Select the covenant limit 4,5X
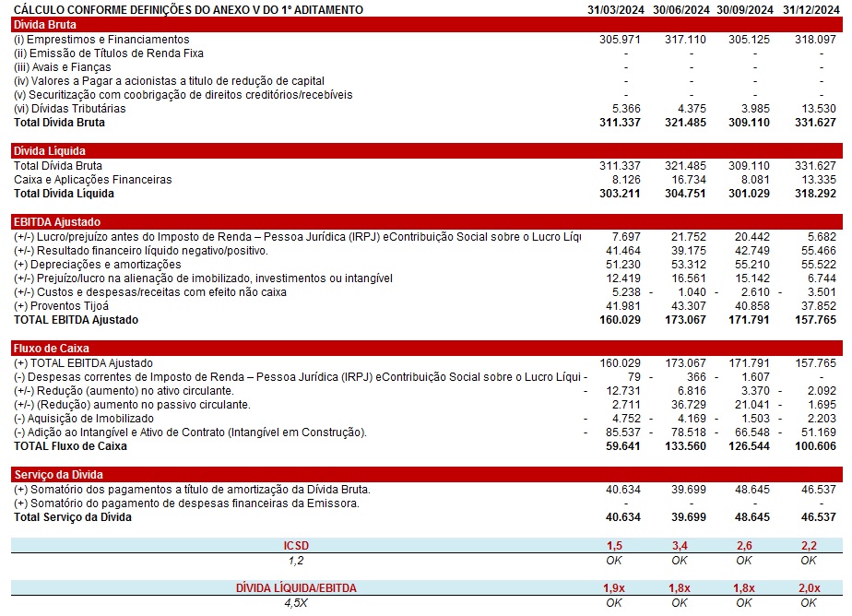852x616 pixels. tap(296, 603)
